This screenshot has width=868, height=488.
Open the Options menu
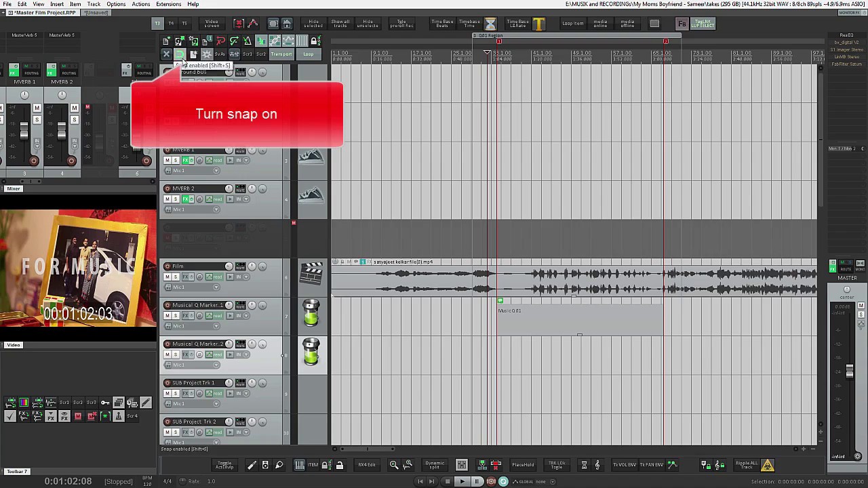click(116, 4)
